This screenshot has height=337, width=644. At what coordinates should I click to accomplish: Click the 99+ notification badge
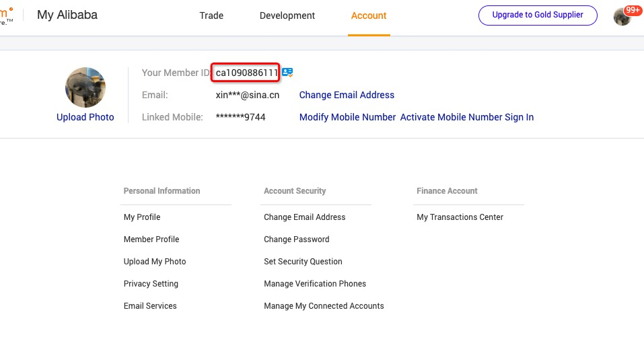[x=633, y=10]
